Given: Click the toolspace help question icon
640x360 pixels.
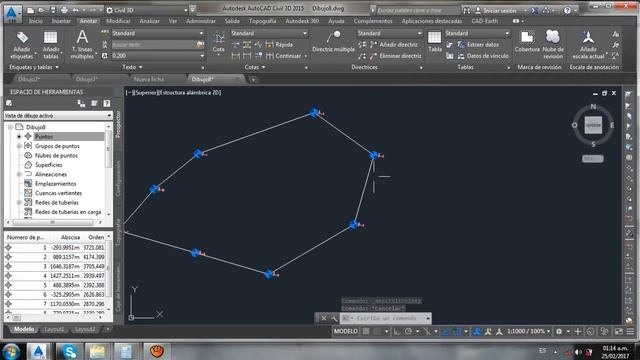Looking at the screenshot, I should coord(107,104).
